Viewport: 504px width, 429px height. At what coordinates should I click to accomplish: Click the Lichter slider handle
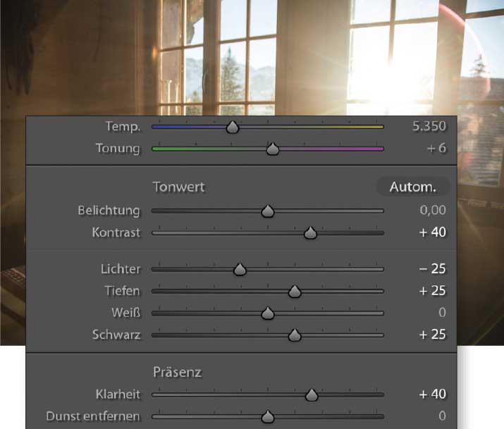[240, 269]
